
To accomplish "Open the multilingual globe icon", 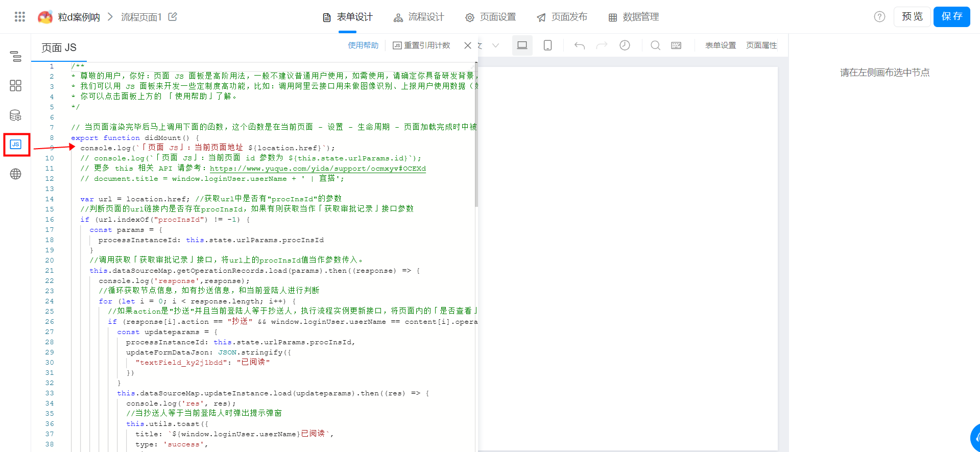I will click(16, 174).
